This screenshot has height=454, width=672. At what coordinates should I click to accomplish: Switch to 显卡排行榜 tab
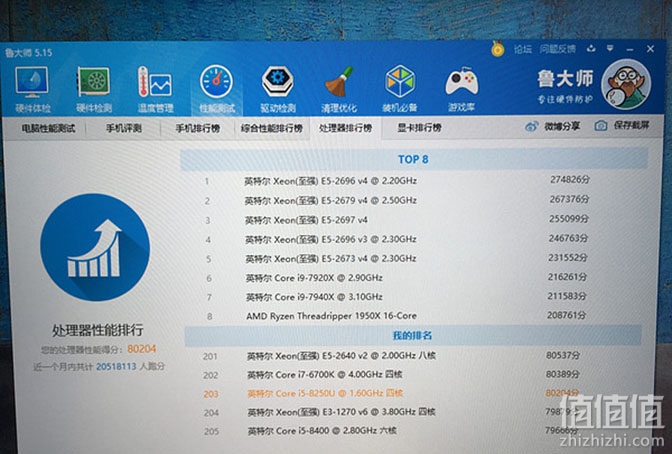(x=419, y=128)
